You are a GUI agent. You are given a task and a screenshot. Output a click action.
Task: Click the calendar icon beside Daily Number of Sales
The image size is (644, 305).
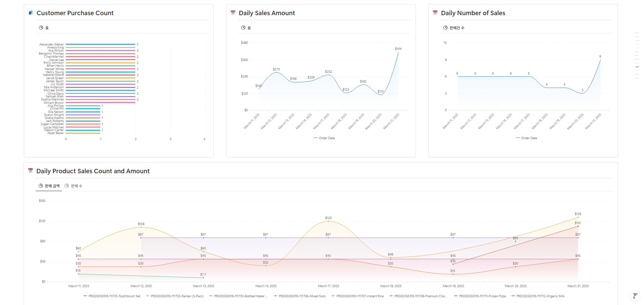(435, 13)
